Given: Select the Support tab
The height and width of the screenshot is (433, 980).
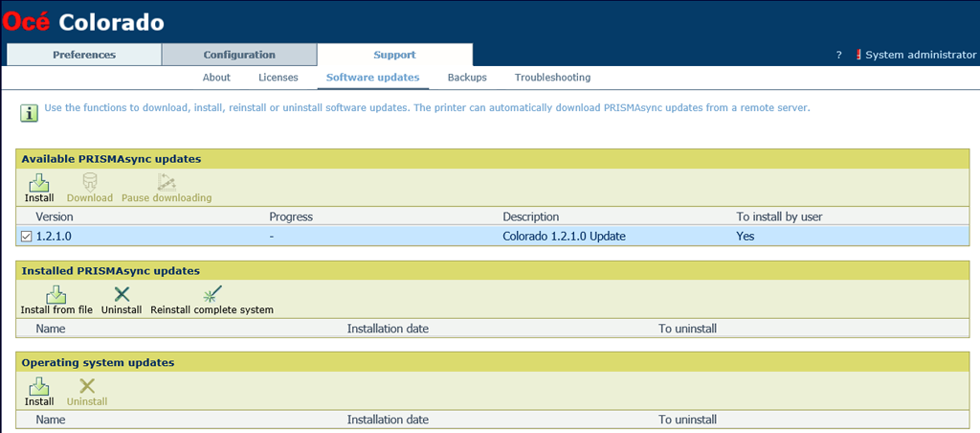Looking at the screenshot, I should 394,55.
